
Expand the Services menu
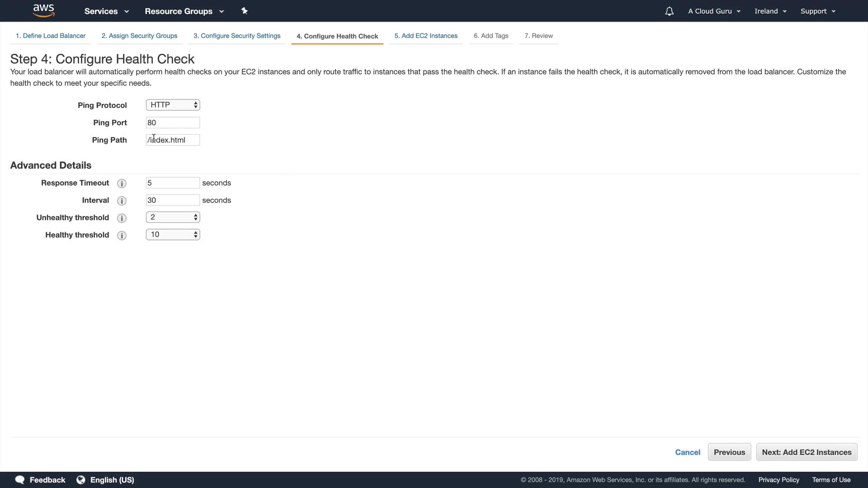pyautogui.click(x=107, y=11)
